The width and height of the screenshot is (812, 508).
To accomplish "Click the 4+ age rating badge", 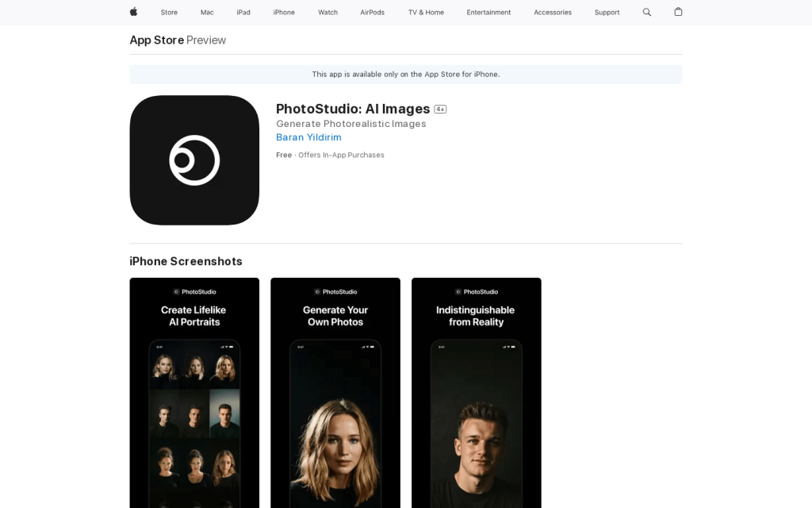I will [x=440, y=110].
